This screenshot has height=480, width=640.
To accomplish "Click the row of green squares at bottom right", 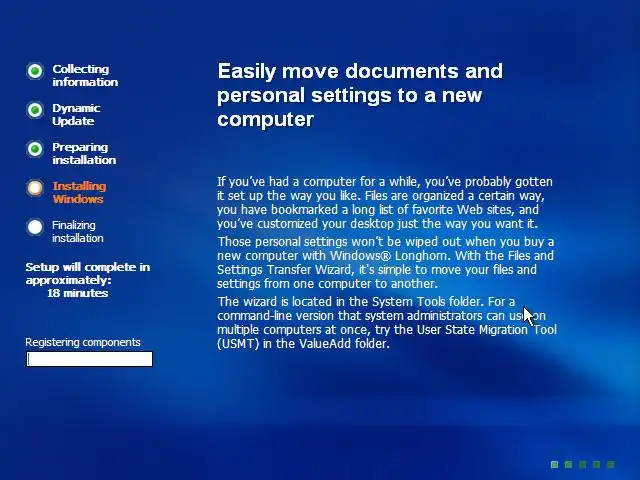I will [x=582, y=464].
